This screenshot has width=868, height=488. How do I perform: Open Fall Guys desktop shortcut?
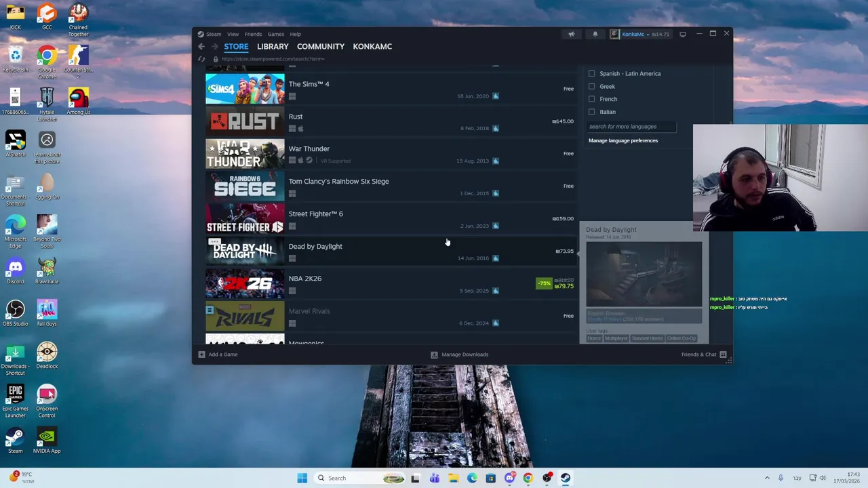[47, 314]
